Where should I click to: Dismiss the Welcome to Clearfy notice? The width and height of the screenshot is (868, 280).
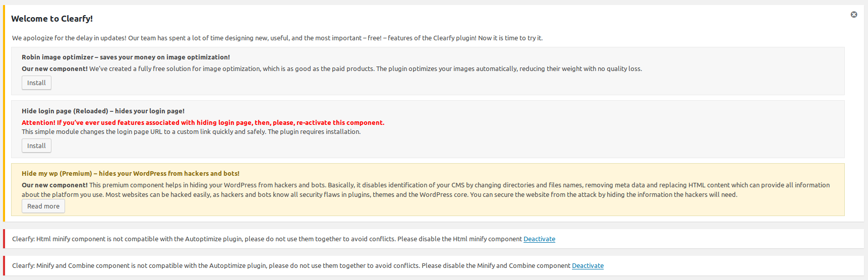[854, 15]
